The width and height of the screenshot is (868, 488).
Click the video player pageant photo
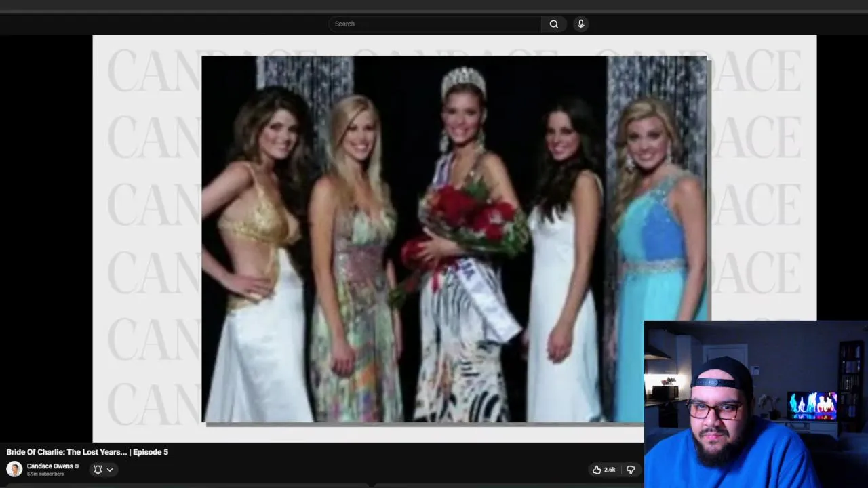[454, 239]
